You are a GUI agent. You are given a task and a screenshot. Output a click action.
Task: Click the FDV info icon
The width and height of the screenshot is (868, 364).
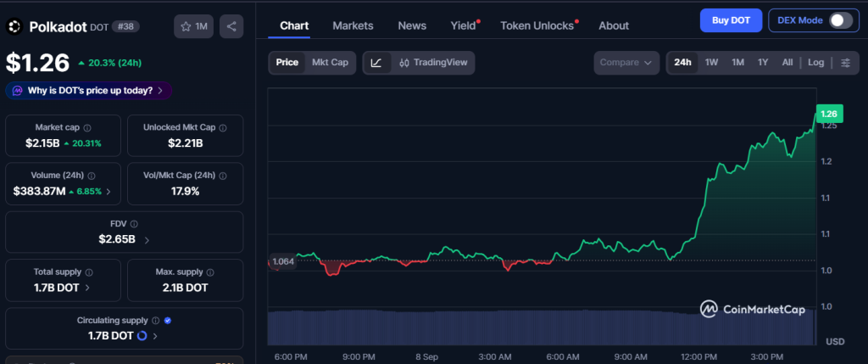click(x=134, y=224)
